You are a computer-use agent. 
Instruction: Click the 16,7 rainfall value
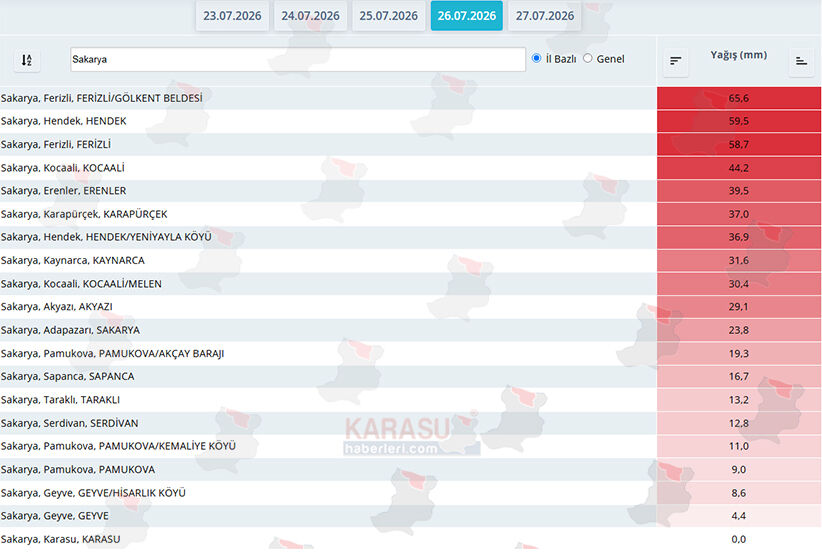coord(739,376)
